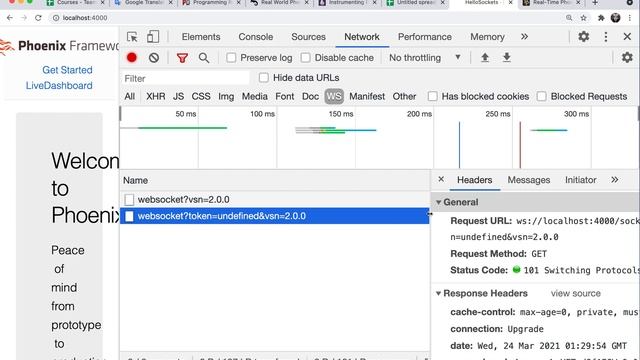Click the 150 ms timeline overview marker
640x360 pixels.
click(x=341, y=114)
